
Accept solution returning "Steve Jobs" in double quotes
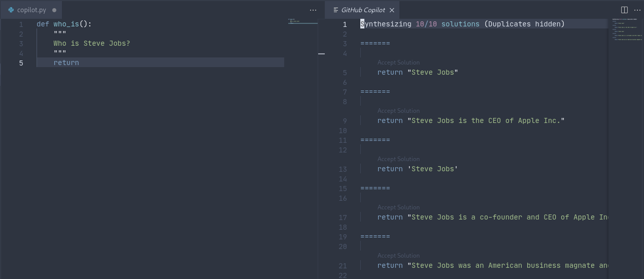pyautogui.click(x=398, y=63)
